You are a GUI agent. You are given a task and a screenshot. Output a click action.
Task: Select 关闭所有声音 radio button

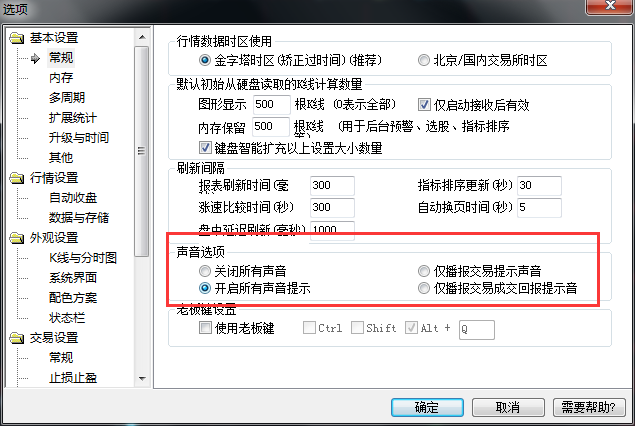coord(205,271)
